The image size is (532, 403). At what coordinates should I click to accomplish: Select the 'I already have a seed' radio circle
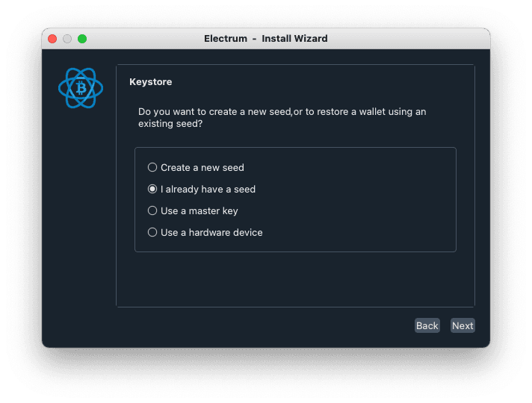pyautogui.click(x=152, y=190)
